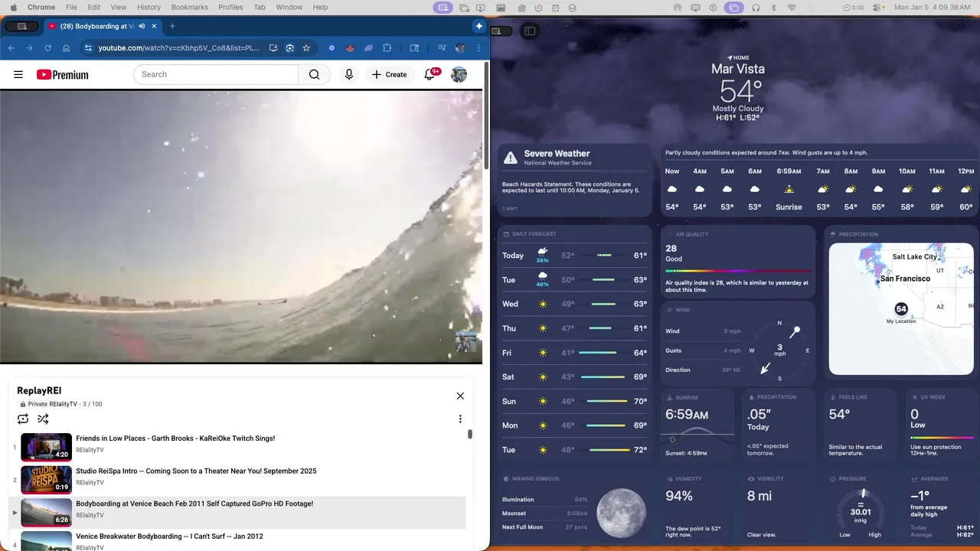Click Bluetooth icon in menu bar

tap(773, 7)
